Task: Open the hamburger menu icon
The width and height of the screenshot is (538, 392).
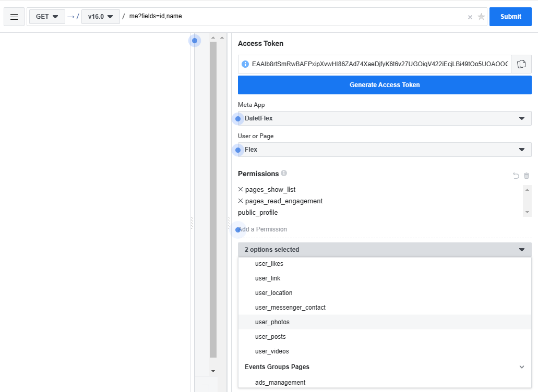Action: click(14, 17)
